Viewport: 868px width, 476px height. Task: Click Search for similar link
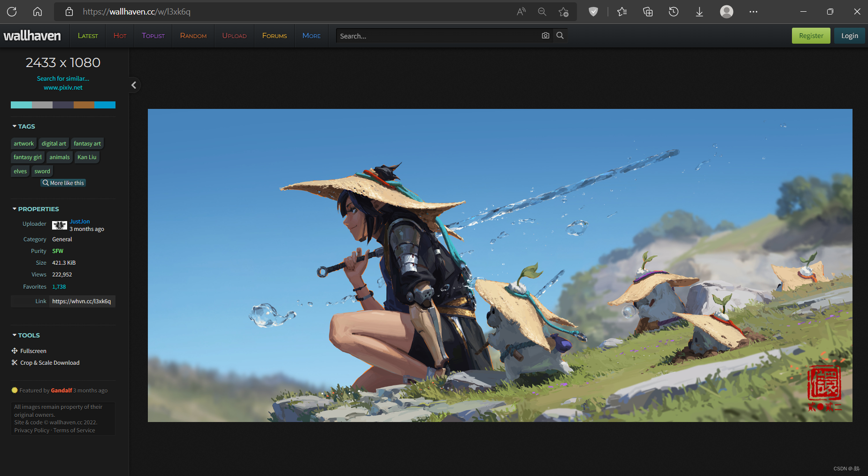(x=63, y=78)
